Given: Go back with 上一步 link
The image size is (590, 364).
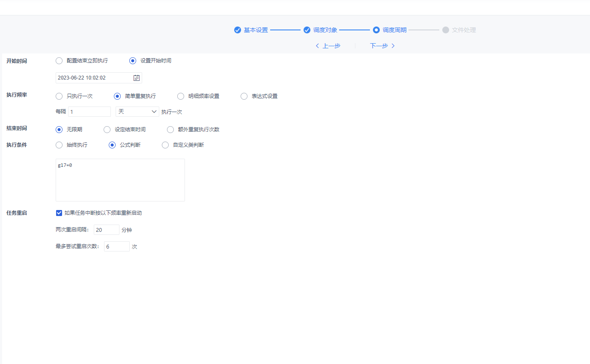Looking at the screenshot, I should click(x=328, y=46).
